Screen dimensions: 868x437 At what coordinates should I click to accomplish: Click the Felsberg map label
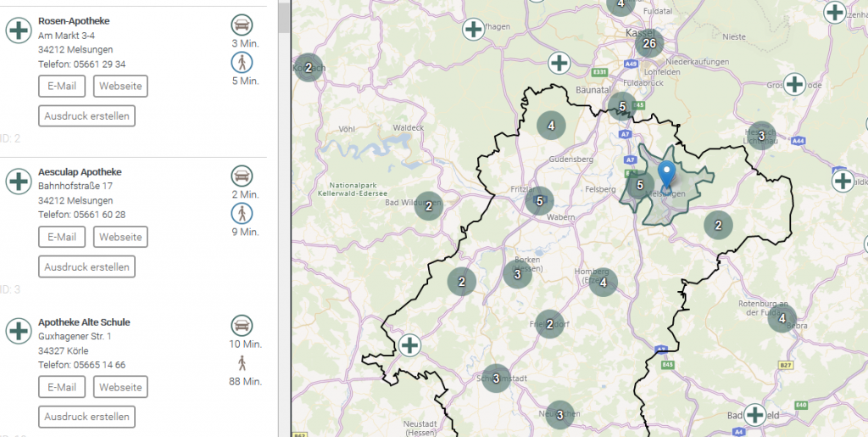tap(601, 189)
